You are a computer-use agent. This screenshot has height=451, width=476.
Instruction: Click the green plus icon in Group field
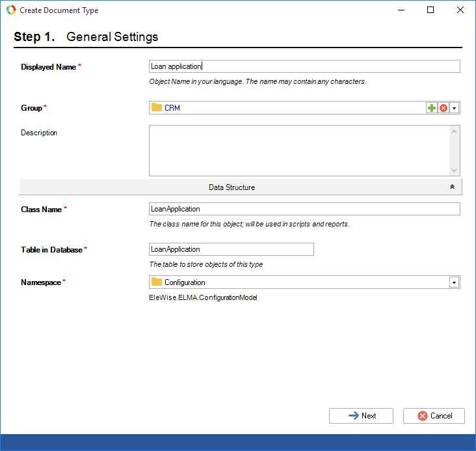(432, 108)
